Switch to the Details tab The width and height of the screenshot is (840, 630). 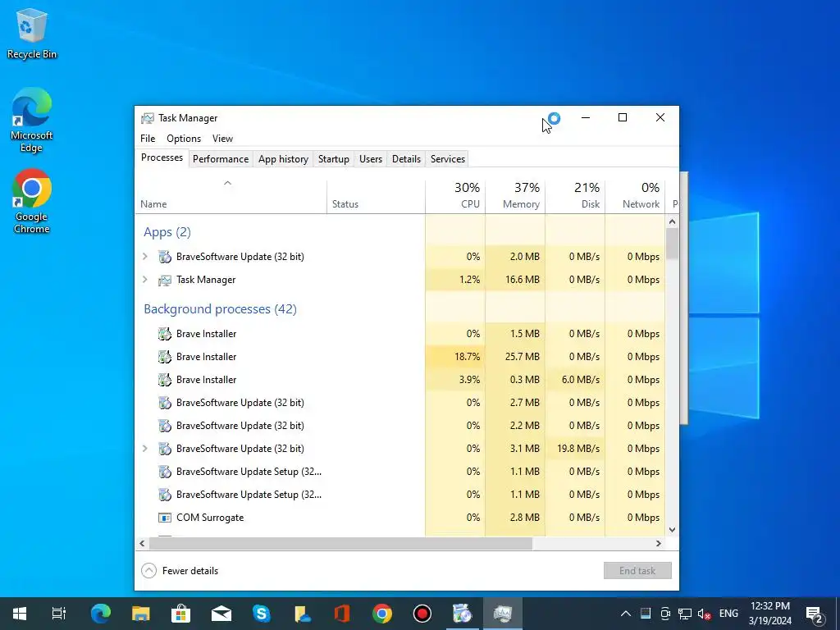coord(406,159)
